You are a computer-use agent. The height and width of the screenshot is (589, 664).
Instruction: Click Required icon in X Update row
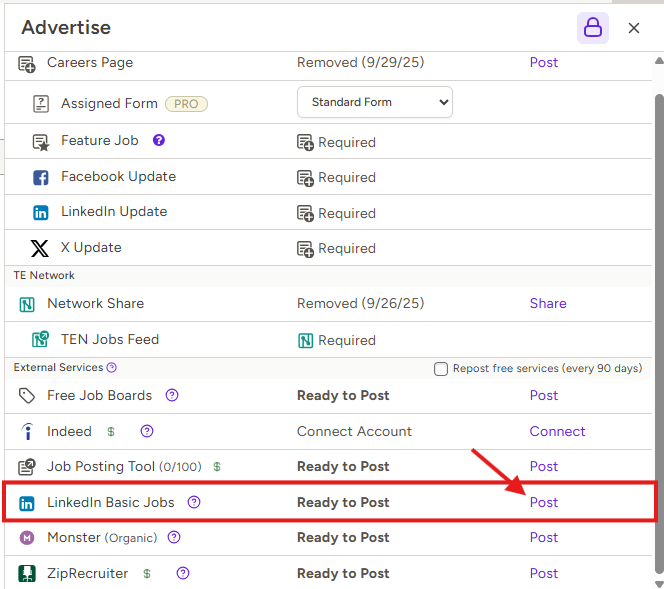pos(305,249)
